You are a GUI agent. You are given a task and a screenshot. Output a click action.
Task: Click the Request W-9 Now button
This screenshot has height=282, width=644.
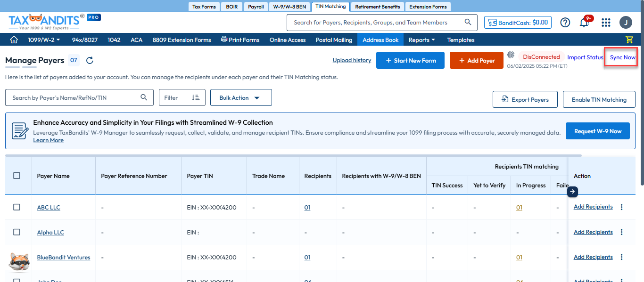coord(598,131)
